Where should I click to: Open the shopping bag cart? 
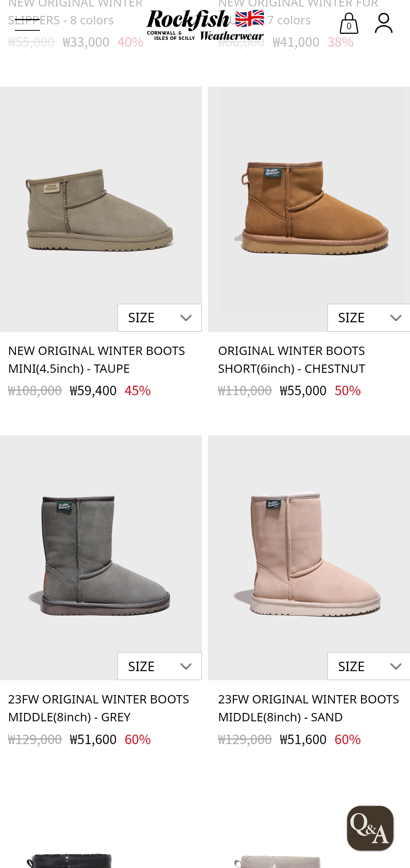(x=349, y=23)
